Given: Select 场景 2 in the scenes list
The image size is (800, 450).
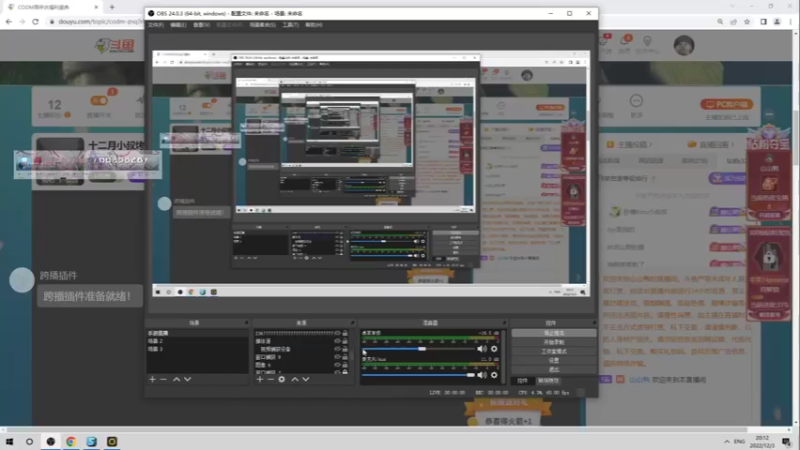Looking at the screenshot, I should (x=196, y=341).
